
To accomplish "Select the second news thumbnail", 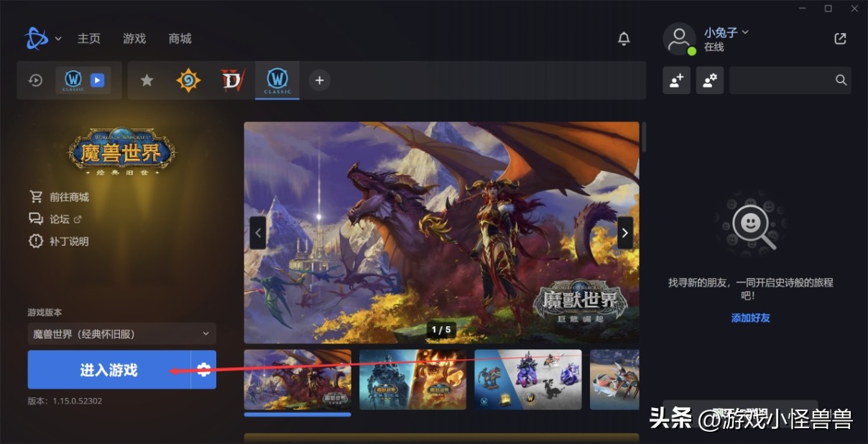I will [412, 380].
